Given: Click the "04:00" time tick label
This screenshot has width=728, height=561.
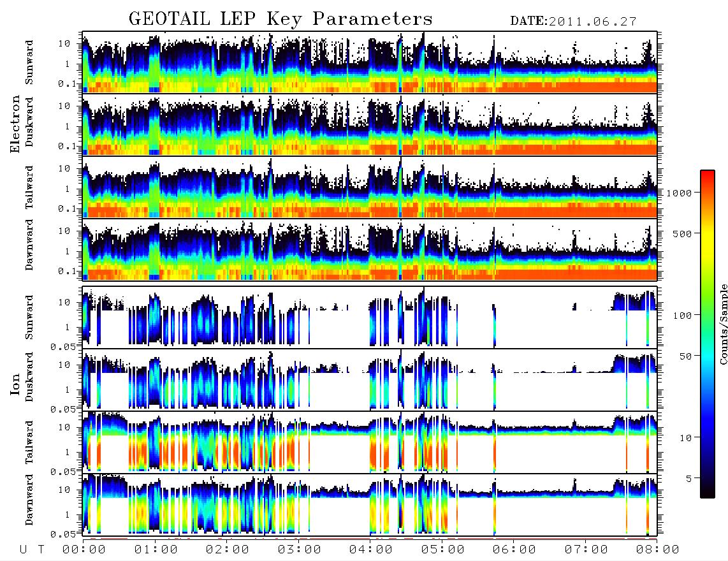Looking at the screenshot, I should [x=371, y=550].
